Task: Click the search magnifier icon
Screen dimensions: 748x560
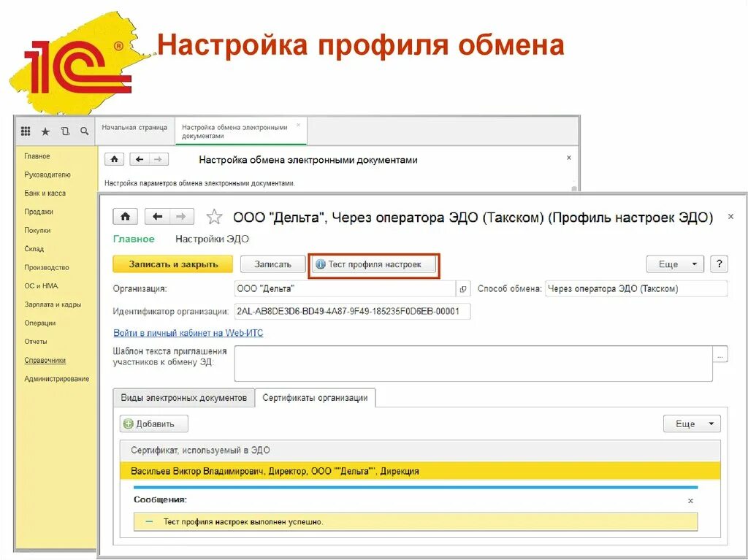Action: coord(85,131)
